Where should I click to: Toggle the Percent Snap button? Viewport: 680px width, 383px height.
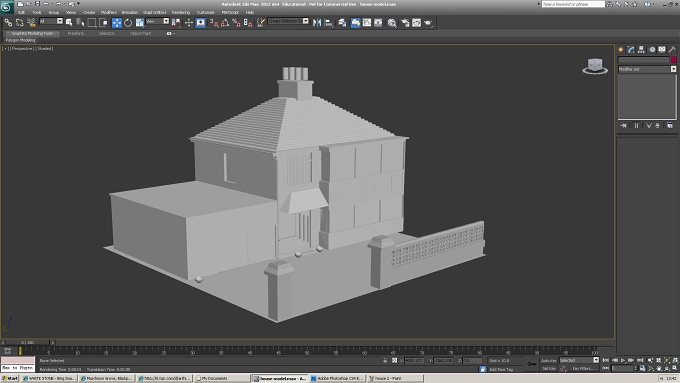click(x=236, y=23)
